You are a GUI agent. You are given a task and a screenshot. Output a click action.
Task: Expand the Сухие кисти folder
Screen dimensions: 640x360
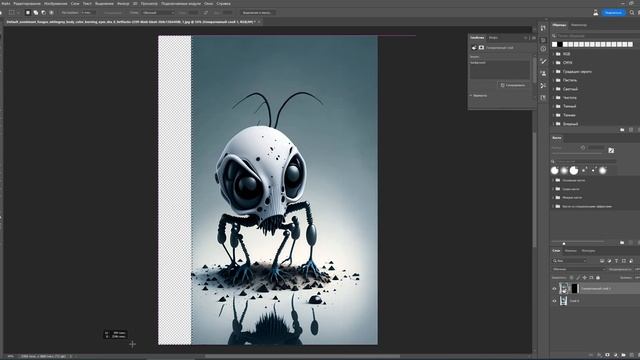point(553,189)
